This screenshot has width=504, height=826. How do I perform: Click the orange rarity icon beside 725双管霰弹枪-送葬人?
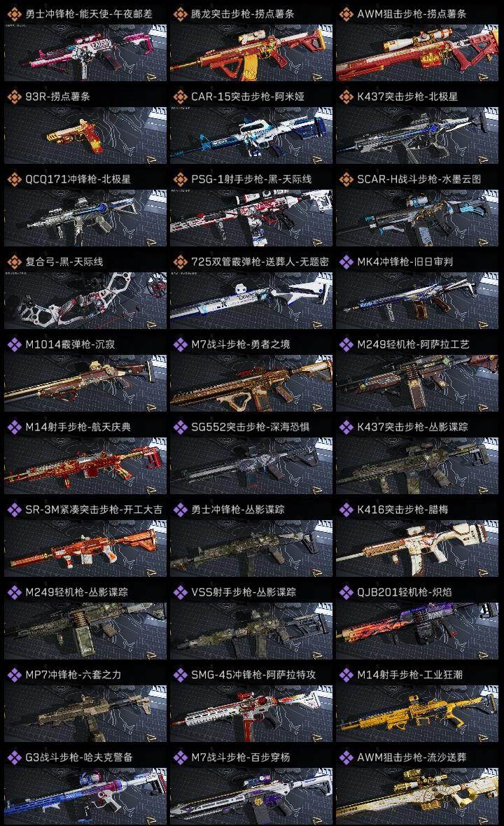(180, 262)
